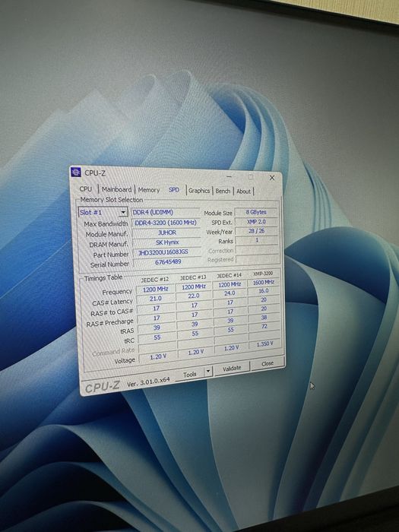Click the XMP-3200 voltage 1.350 V cell

coord(264,344)
